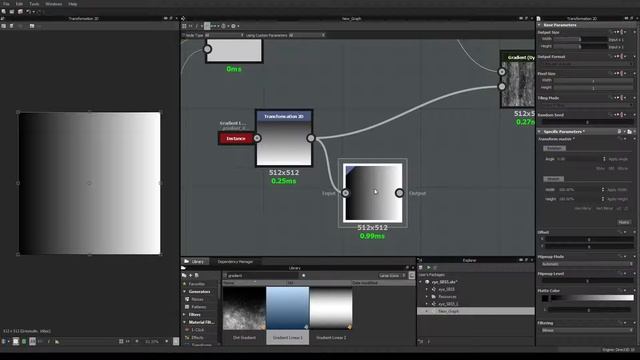Image resolution: width=640 pixels, height=360 pixels.
Task: Click the library search field containing gradient
Action: [x=261, y=276]
